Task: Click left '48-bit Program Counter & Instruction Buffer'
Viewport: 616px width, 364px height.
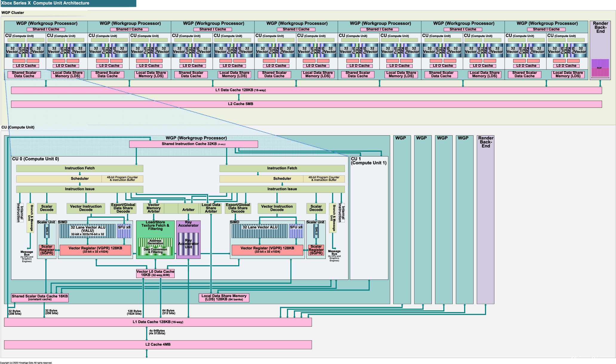Action: pos(122,179)
